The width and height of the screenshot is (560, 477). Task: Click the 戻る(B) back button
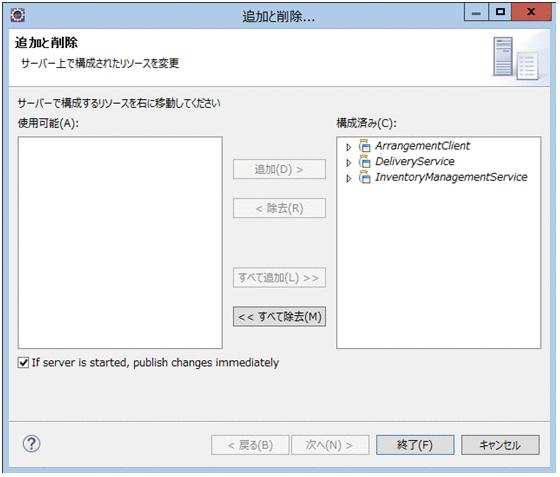coord(250,445)
